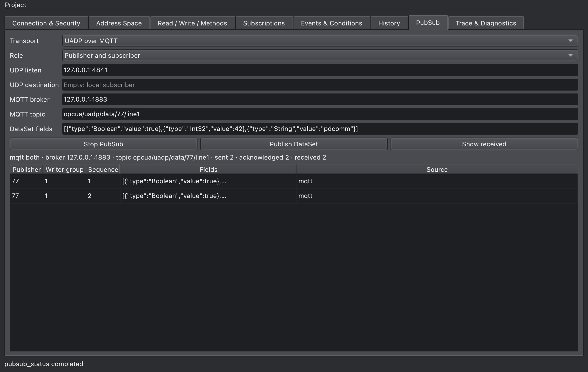Edit the DataSet fields JSON input
This screenshot has height=372, width=588.
(x=320, y=129)
